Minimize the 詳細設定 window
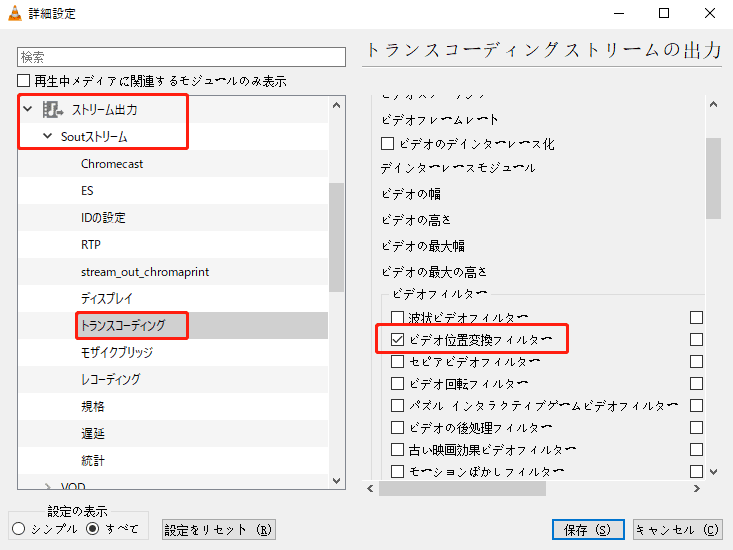This screenshot has height=550, width=733. pos(619,14)
